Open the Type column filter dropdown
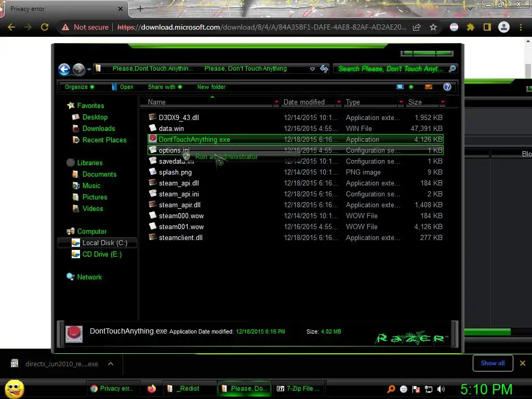Image resolution: width=532 pixels, height=399 pixels. pyautogui.click(x=402, y=102)
